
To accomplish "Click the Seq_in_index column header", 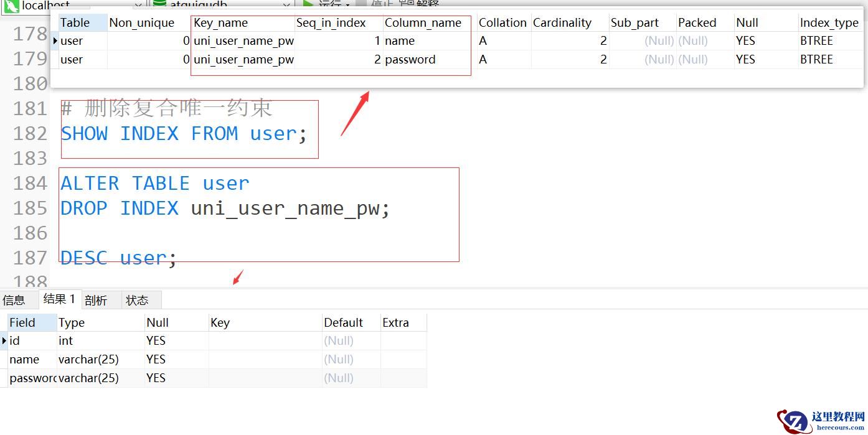I will tap(339, 22).
